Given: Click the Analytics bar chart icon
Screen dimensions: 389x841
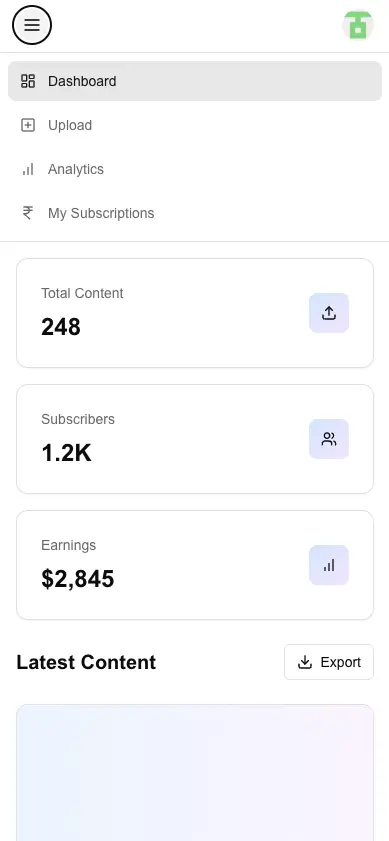Looking at the screenshot, I should (28, 169).
